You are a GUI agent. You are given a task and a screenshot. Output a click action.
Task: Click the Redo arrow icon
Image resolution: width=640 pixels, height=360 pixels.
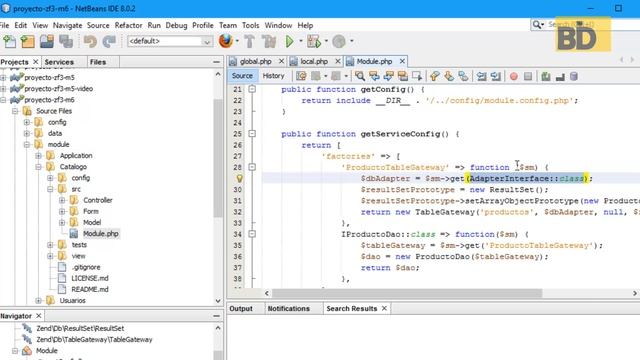tap(109, 41)
